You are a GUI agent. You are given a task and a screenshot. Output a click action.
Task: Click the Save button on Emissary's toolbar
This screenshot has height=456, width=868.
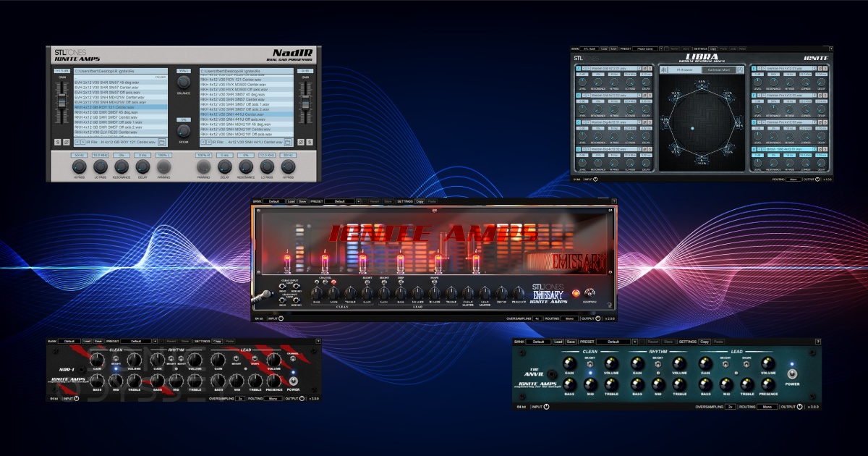(302, 200)
